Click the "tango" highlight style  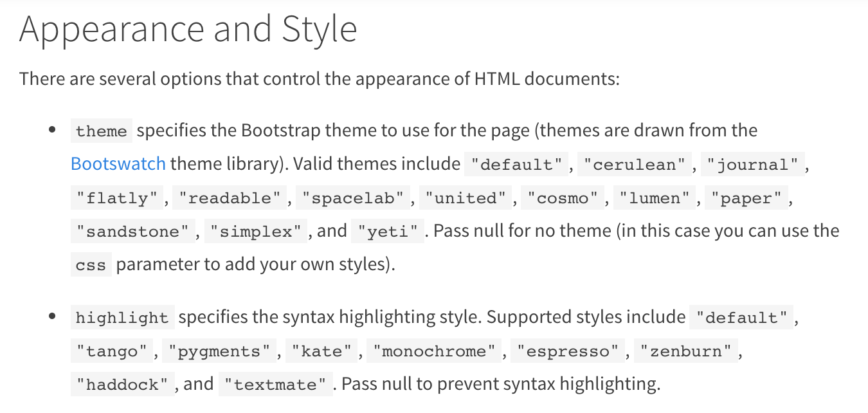pyautogui.click(x=112, y=351)
